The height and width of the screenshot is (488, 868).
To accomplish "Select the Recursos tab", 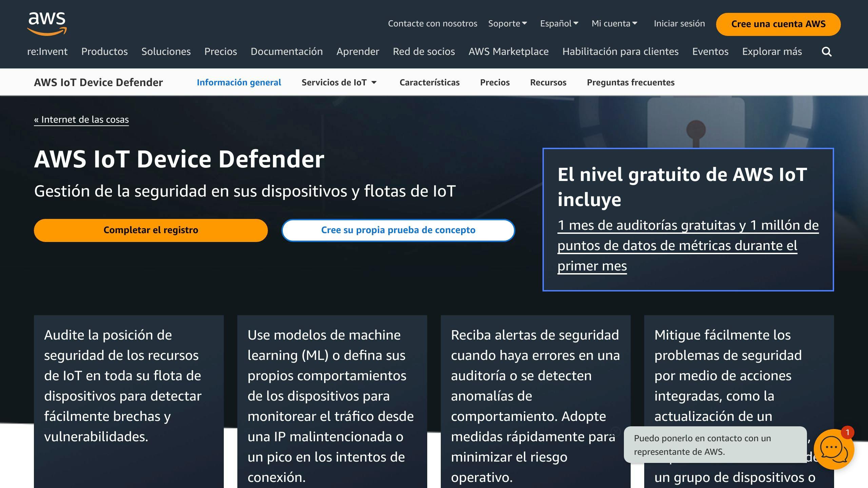I will click(548, 82).
